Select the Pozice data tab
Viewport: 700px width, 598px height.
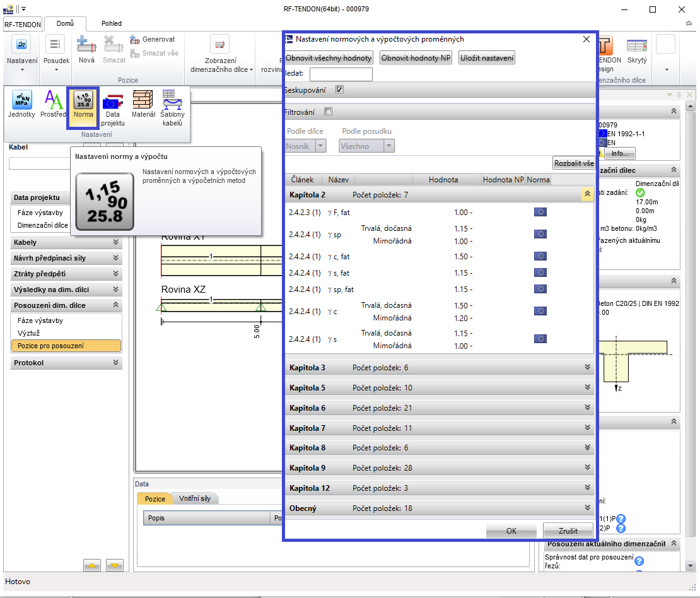(155, 499)
